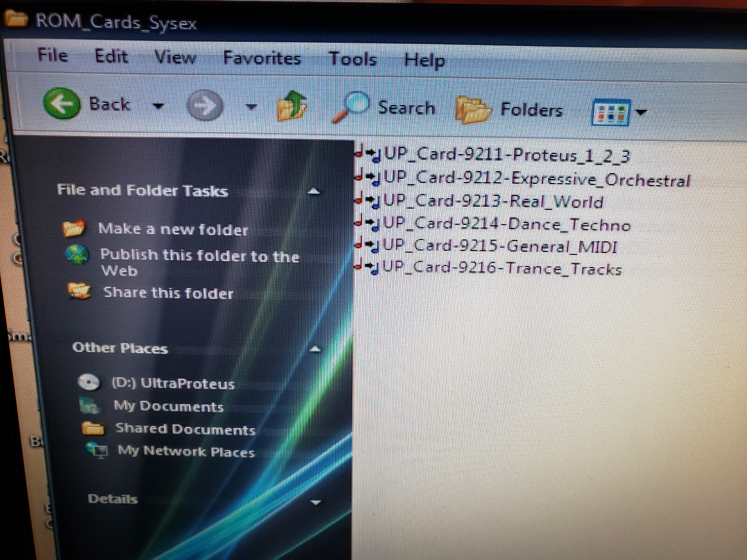
Task: Click the ROM_Cards_Sysex window title text
Action: tap(116, 22)
